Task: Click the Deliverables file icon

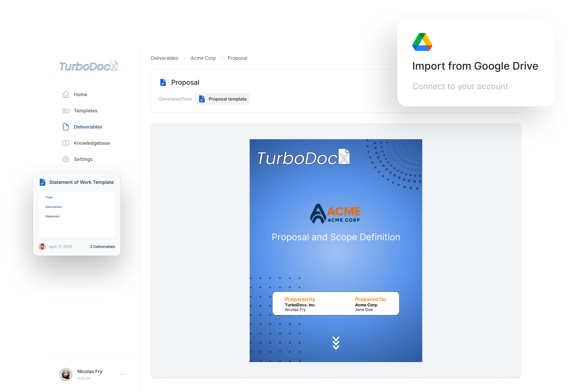Action: [x=66, y=127]
